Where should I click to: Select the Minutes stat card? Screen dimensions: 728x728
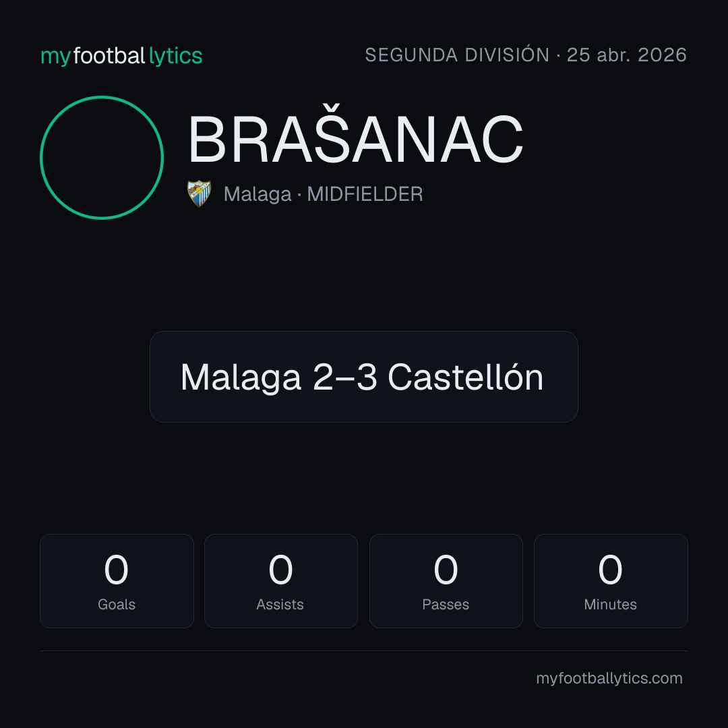(611, 581)
